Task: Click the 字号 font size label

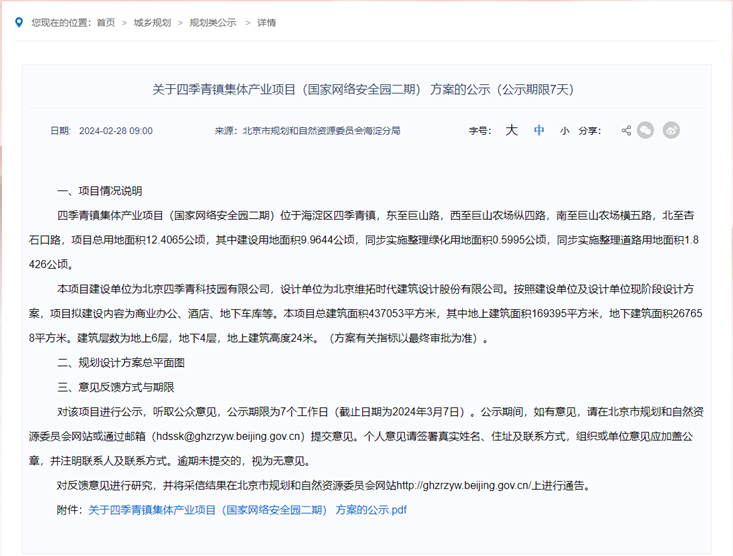Action: [x=480, y=131]
